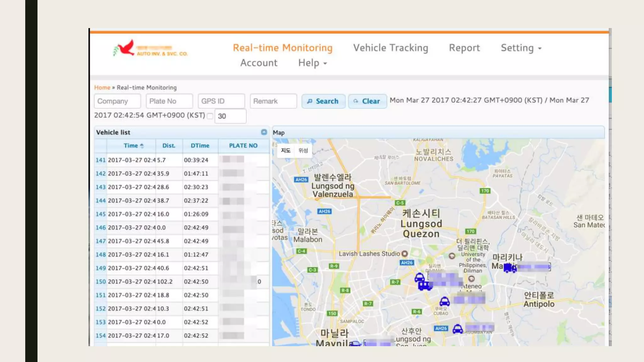
Task: Click blue truck icon near Marikina
Action: coord(510,268)
